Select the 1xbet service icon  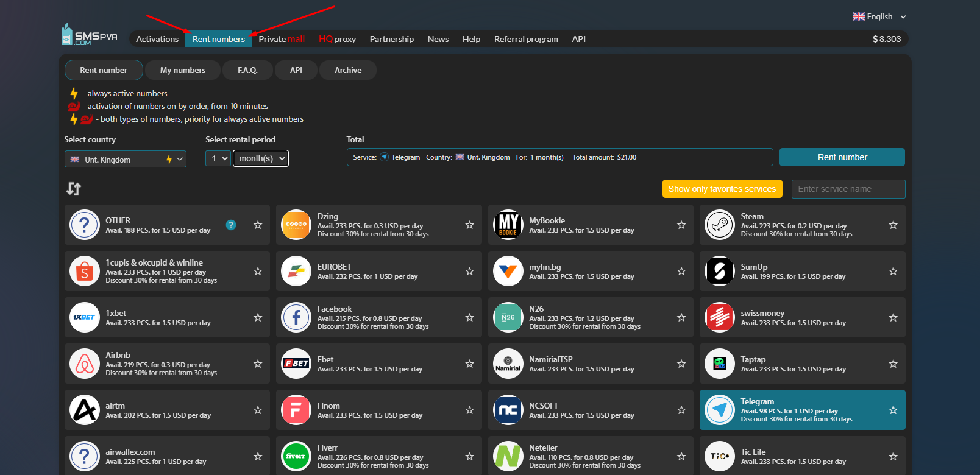click(85, 317)
